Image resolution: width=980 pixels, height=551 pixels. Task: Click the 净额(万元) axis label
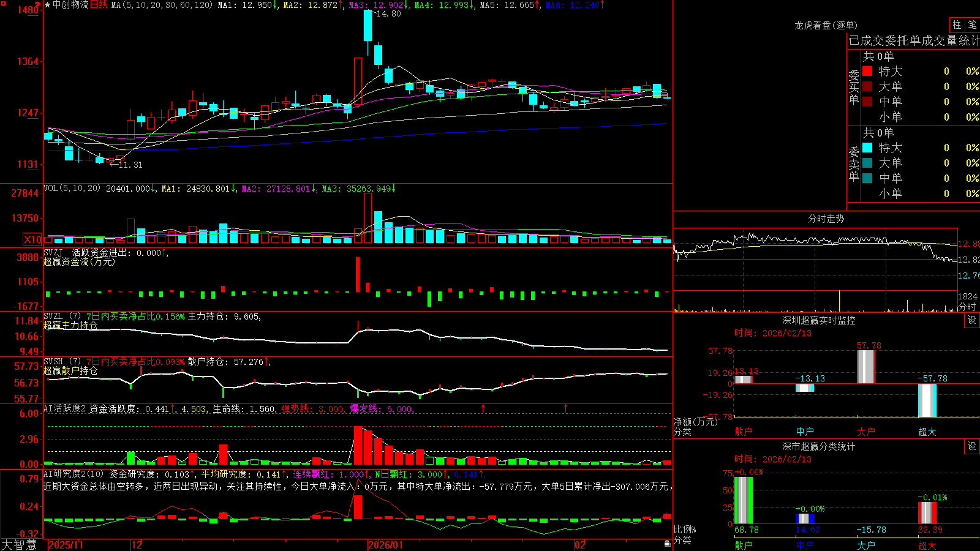[x=695, y=422]
